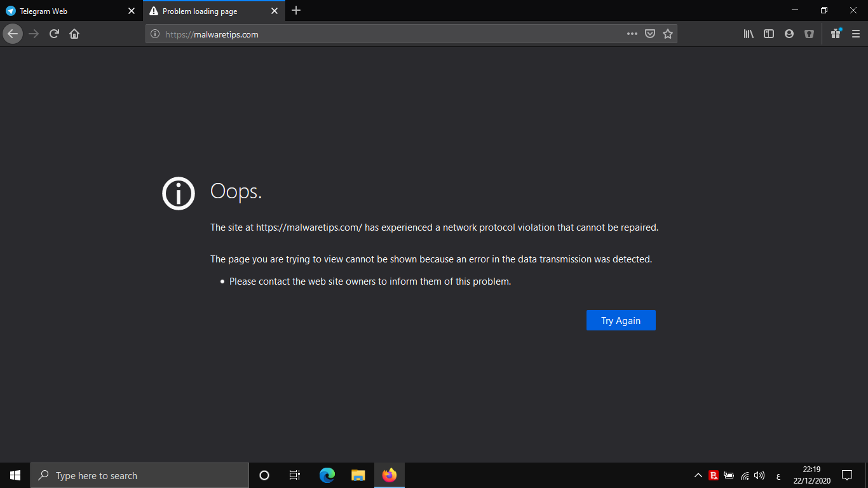Viewport: 868px width, 488px height.
Task: Click the contact web site owners bullet
Action: 370,281
